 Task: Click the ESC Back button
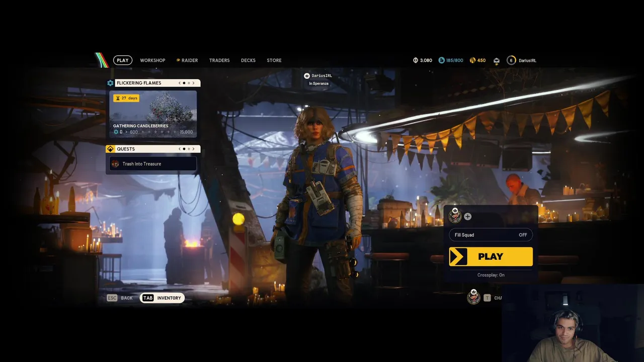coord(120,298)
